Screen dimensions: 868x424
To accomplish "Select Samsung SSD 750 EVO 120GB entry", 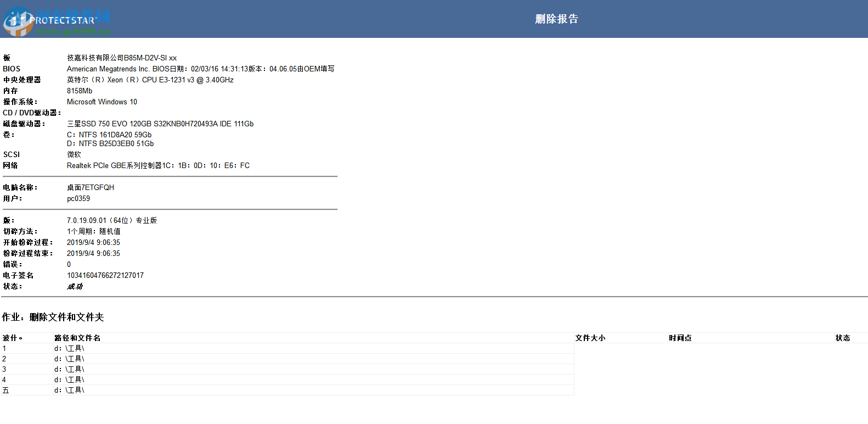I will pyautogui.click(x=160, y=124).
